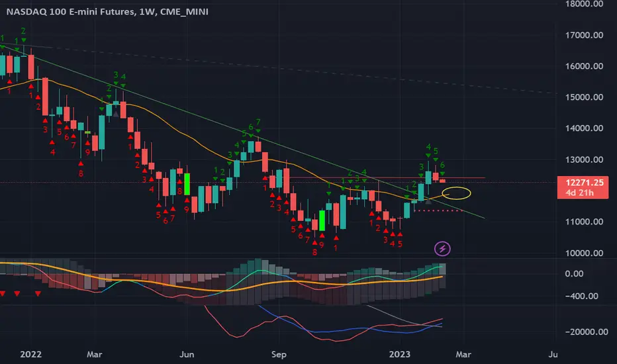Click the 13000.00 price axis label
This screenshot has height=364, width=617.
coord(584,159)
